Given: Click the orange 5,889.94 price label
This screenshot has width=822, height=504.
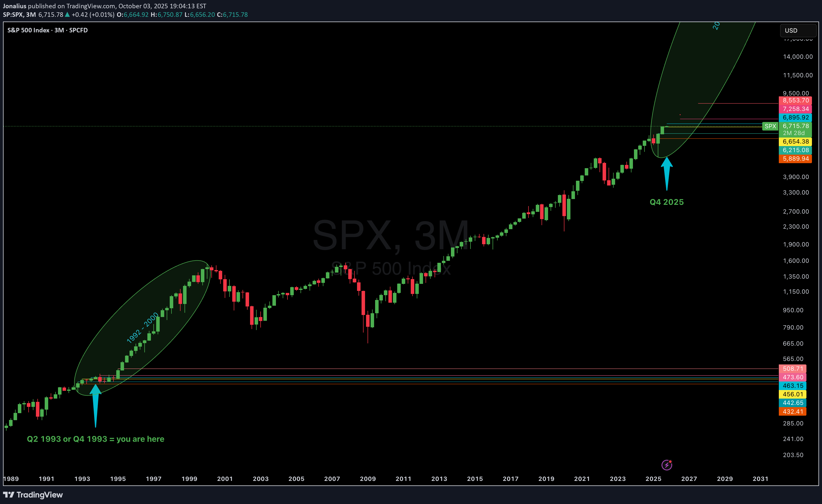Looking at the screenshot, I should point(795,158).
